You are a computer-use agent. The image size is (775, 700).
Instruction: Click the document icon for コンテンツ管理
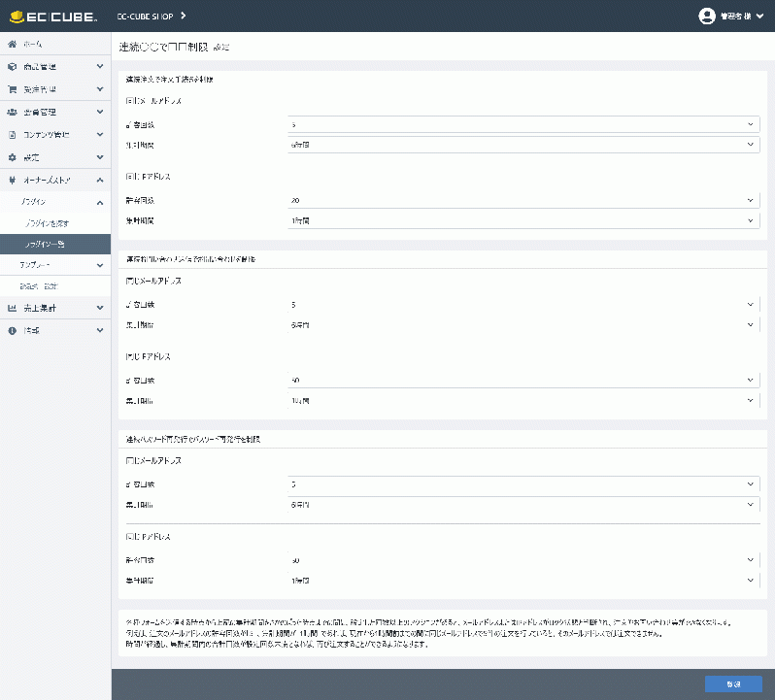point(12,135)
